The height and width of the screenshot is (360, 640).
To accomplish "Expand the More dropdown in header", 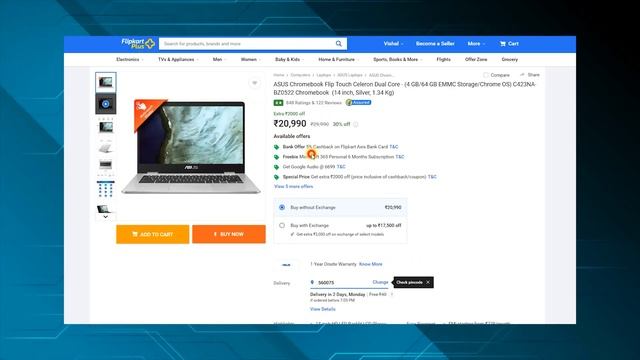I will click(x=476, y=44).
